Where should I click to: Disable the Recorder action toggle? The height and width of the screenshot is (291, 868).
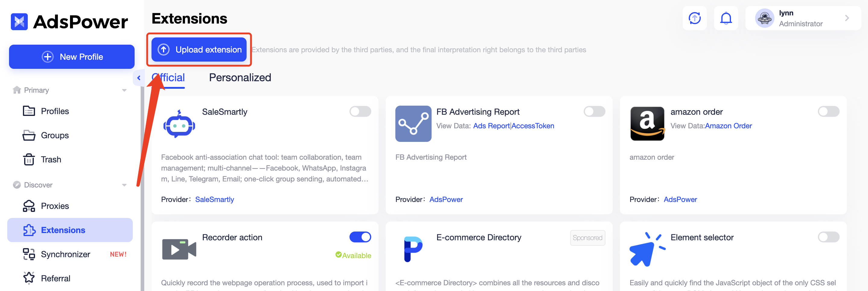click(x=360, y=237)
